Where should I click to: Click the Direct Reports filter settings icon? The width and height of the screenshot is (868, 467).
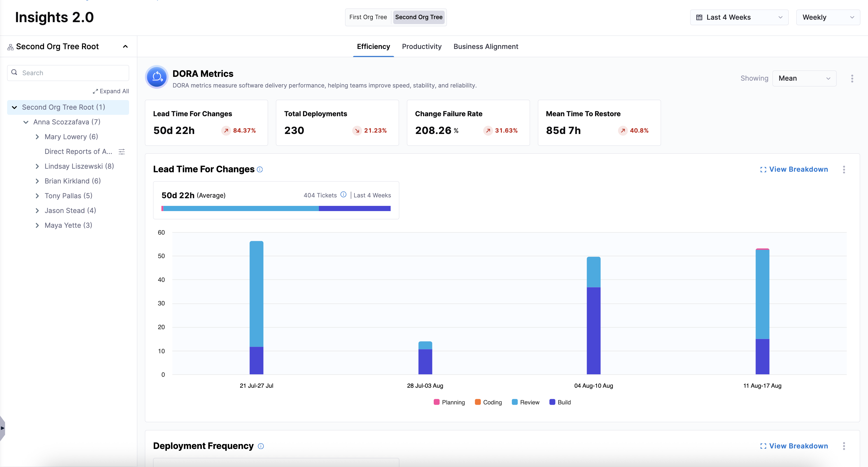(x=122, y=152)
